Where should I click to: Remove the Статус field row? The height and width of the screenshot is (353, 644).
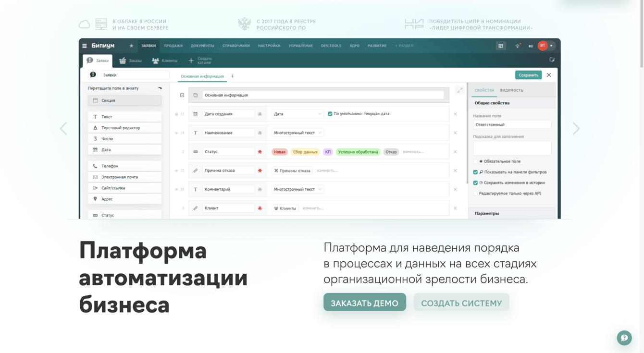[455, 152]
